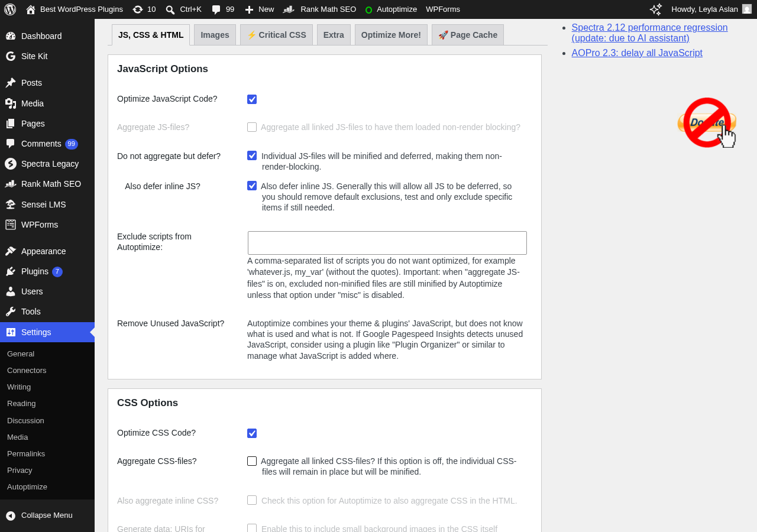757x532 pixels.
Task: Toggle Generate data URIs checkbox
Action: click(252, 528)
